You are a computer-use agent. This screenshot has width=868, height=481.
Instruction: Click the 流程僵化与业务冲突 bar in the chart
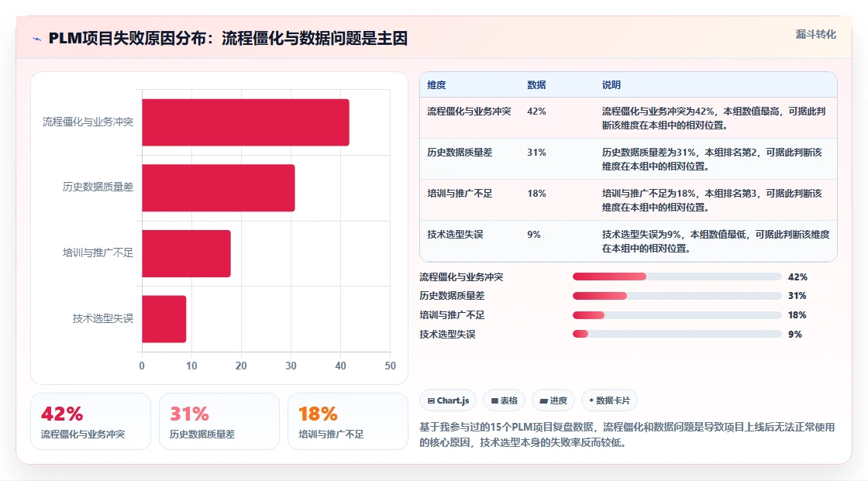[x=246, y=122]
